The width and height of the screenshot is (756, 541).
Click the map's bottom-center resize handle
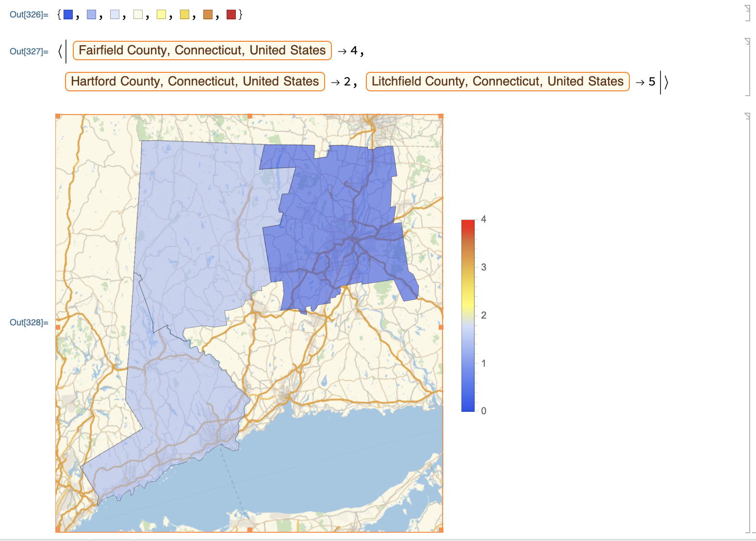point(250,530)
